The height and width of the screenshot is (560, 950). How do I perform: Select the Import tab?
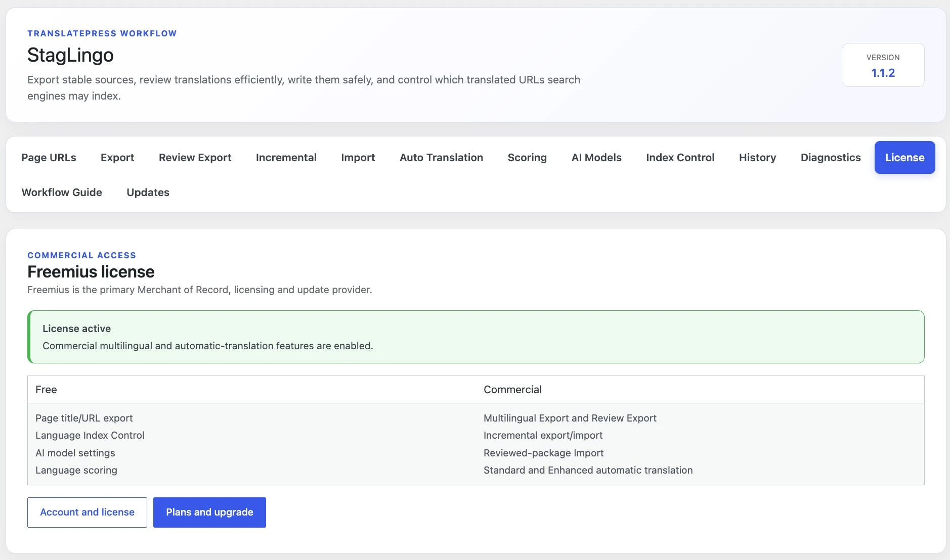tap(358, 158)
